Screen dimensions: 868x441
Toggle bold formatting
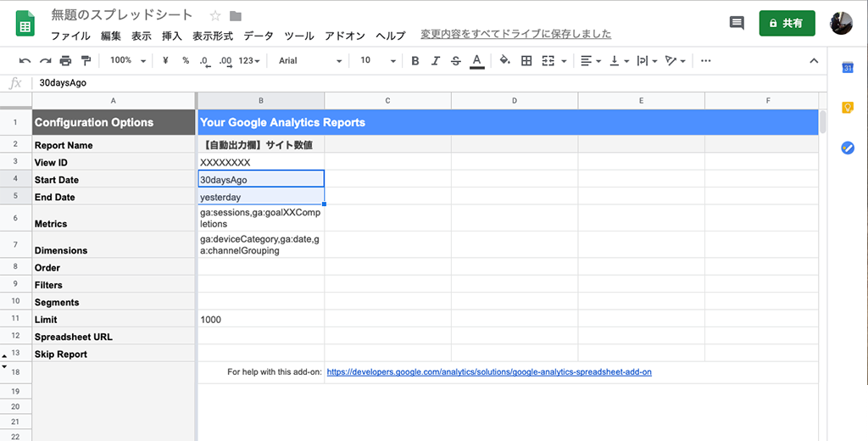[415, 61]
